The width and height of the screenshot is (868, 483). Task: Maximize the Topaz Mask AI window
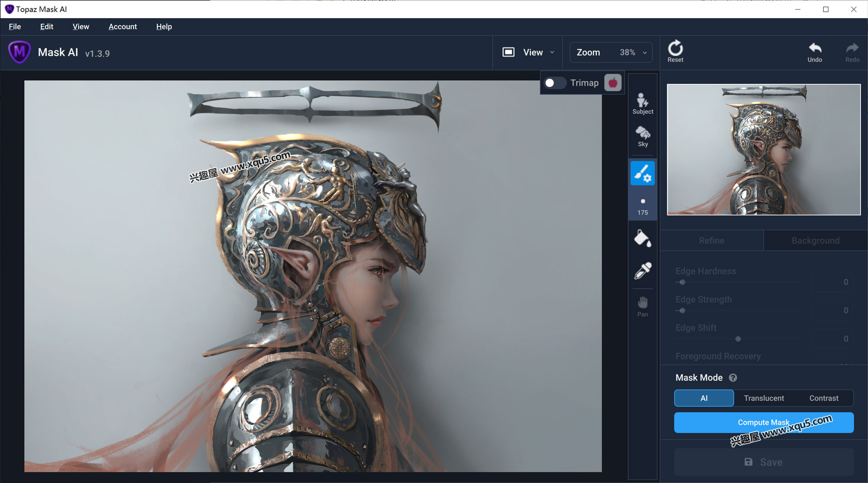pos(826,9)
